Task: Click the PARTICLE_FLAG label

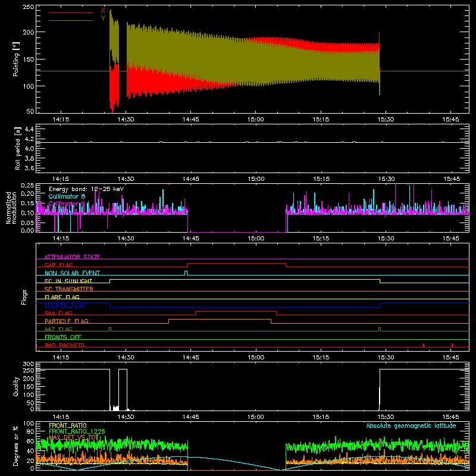Action: pos(67,321)
